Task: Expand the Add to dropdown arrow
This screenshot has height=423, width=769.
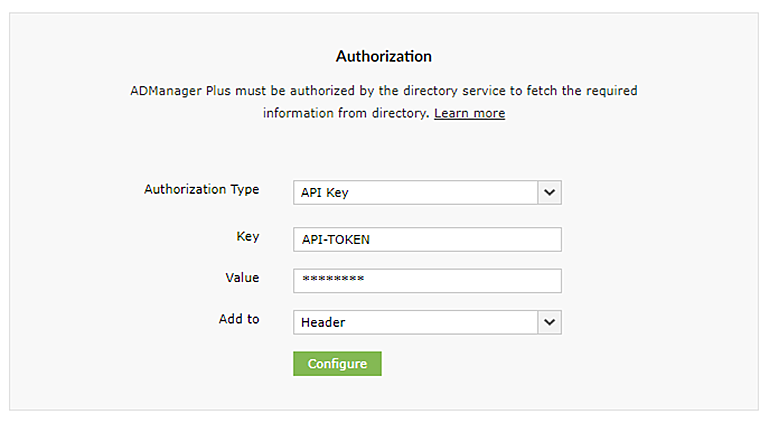Action: [549, 322]
